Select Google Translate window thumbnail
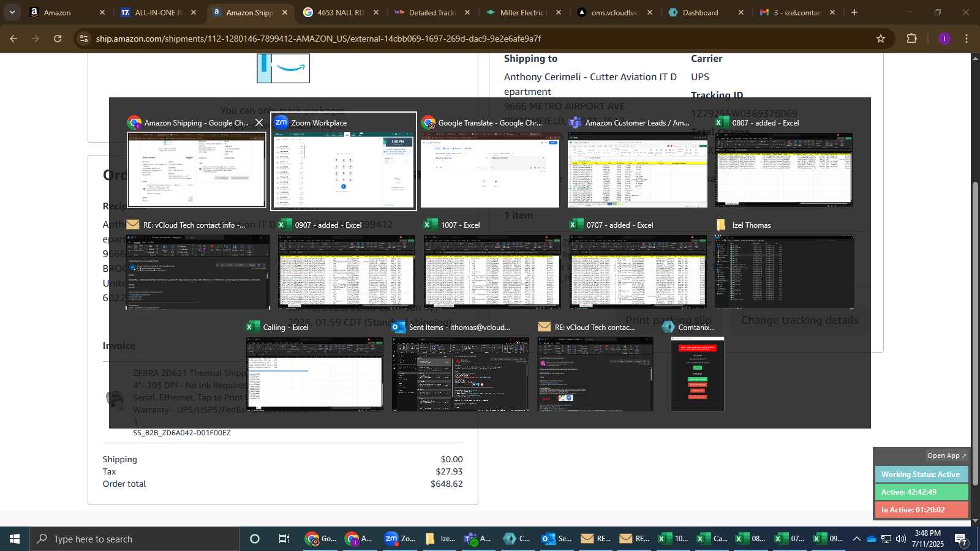 coord(490,171)
